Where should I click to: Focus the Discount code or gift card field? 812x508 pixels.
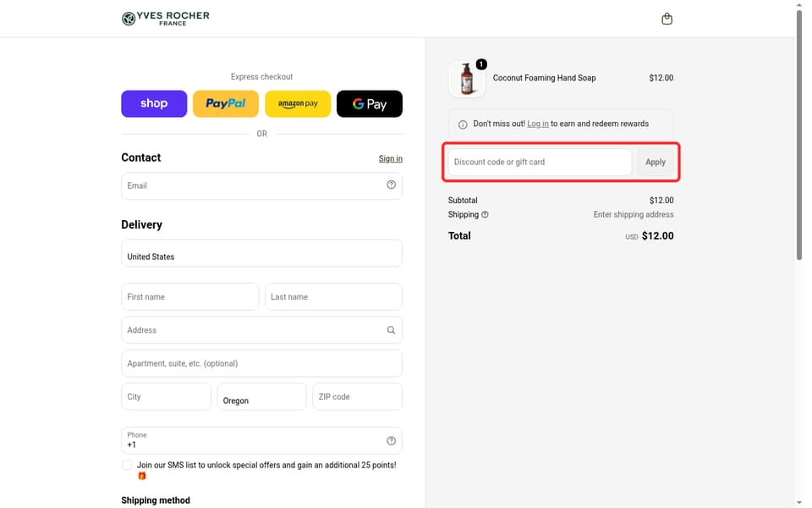tap(540, 163)
